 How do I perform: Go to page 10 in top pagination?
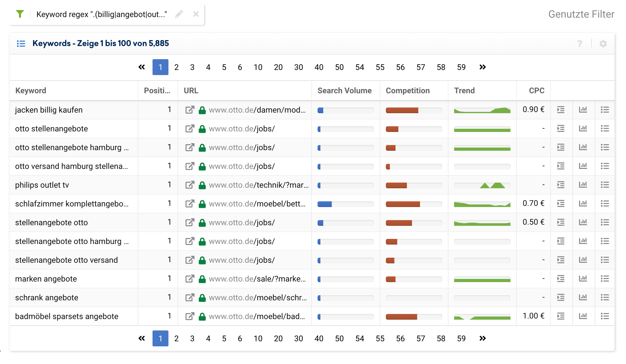258,67
